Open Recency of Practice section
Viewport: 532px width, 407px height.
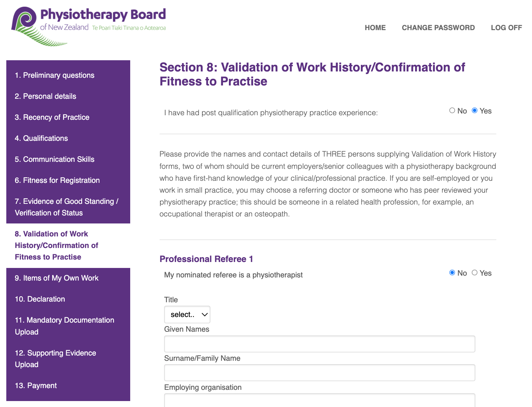[x=52, y=117]
